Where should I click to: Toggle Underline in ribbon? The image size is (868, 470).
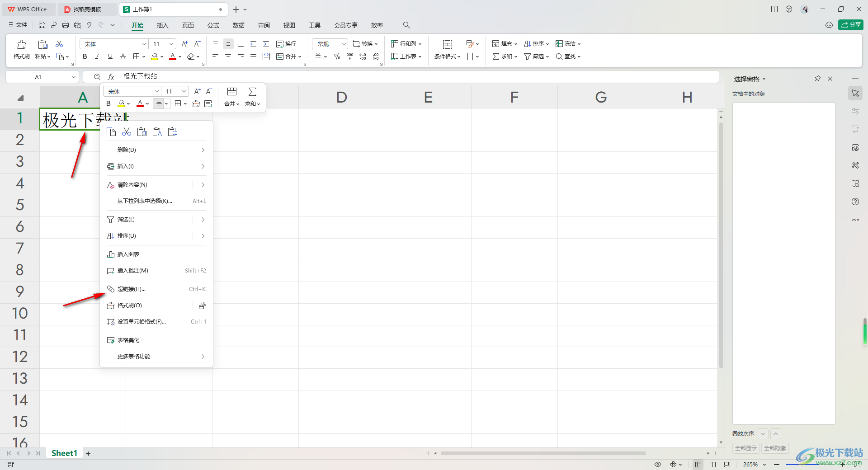[110, 56]
